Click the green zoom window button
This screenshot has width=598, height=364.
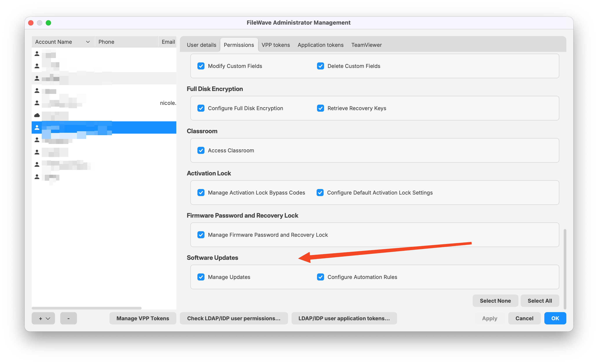tap(48, 23)
